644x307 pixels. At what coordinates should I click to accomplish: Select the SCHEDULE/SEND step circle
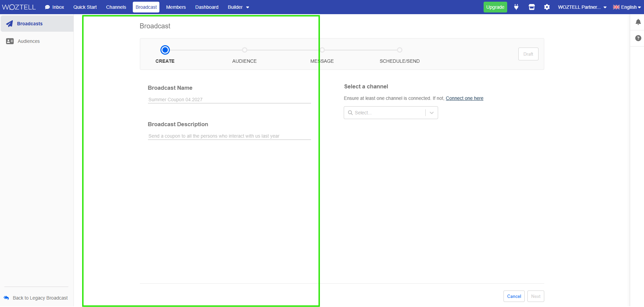click(399, 50)
